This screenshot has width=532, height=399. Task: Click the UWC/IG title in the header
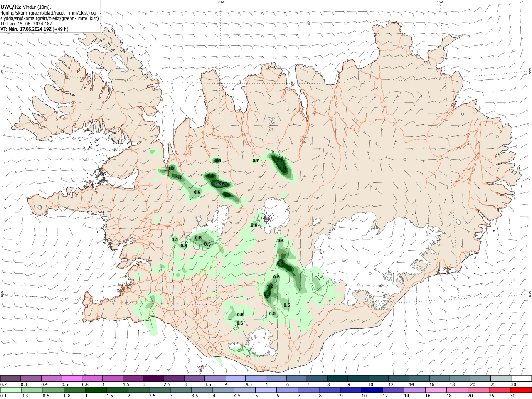10,7
